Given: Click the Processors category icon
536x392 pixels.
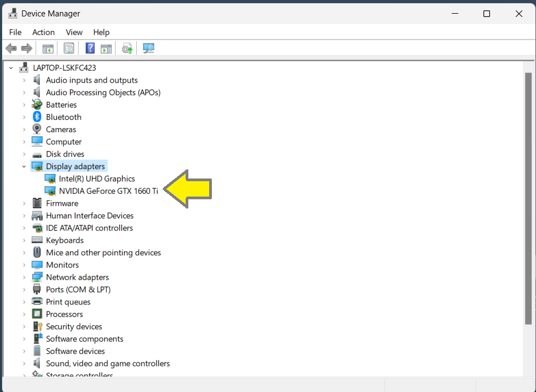Looking at the screenshot, I should pos(36,314).
